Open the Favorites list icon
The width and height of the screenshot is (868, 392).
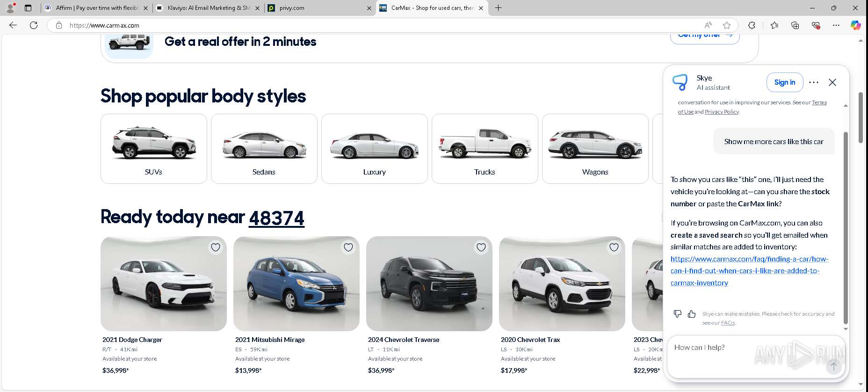coord(774,25)
